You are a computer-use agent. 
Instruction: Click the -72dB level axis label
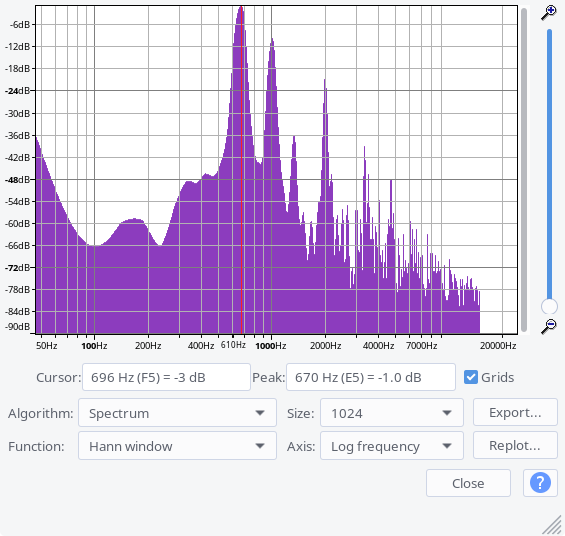pyautogui.click(x=18, y=268)
